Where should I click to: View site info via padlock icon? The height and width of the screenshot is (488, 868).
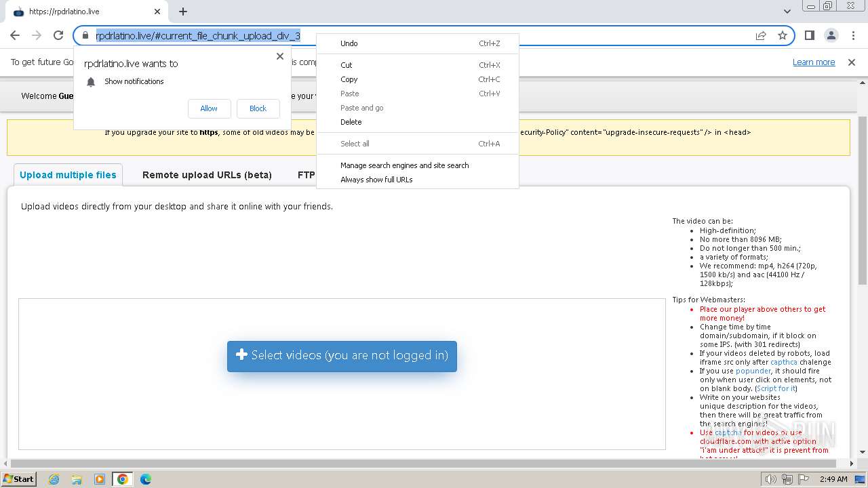tap(85, 36)
